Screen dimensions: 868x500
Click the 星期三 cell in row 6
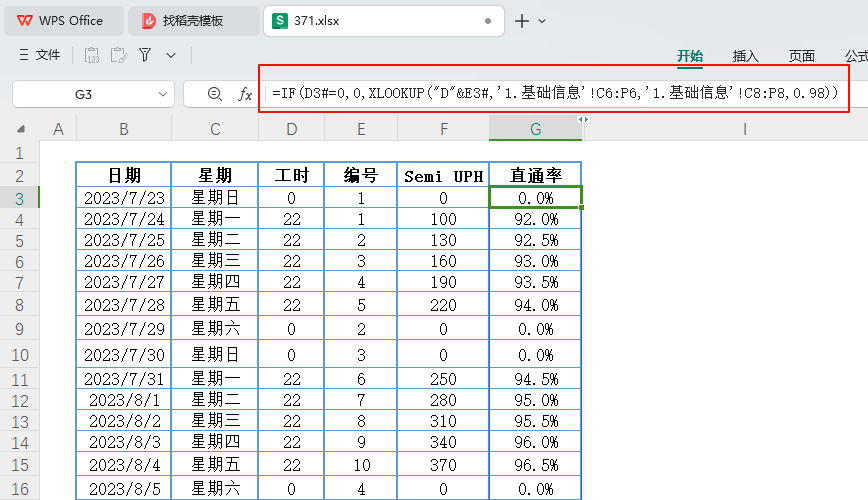tap(215, 261)
